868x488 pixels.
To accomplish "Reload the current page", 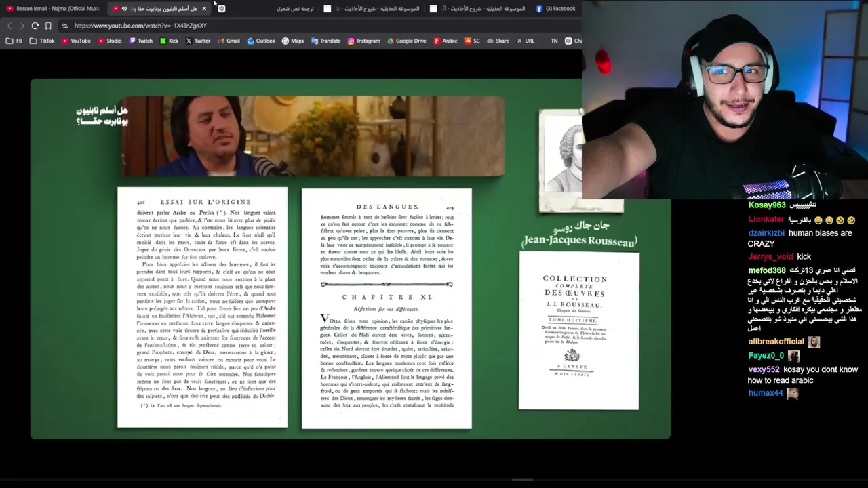I will pos(35,26).
